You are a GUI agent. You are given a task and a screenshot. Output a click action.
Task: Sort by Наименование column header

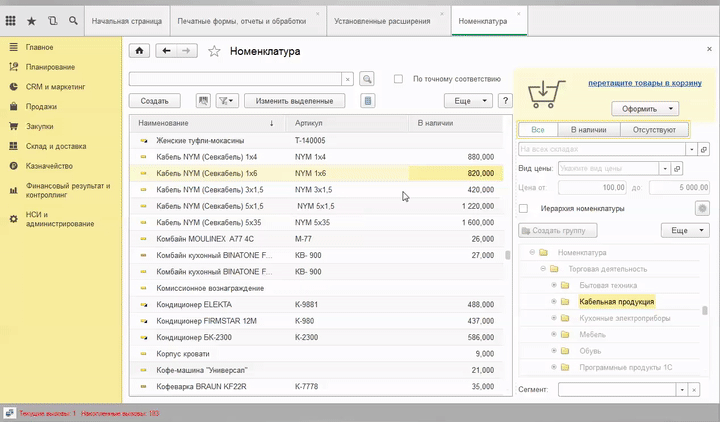206,123
